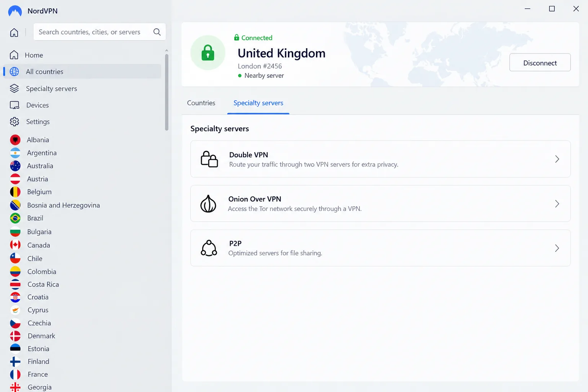Screen dimensions: 588x392
Task: Click the Croatia flag icon
Action: click(15, 297)
